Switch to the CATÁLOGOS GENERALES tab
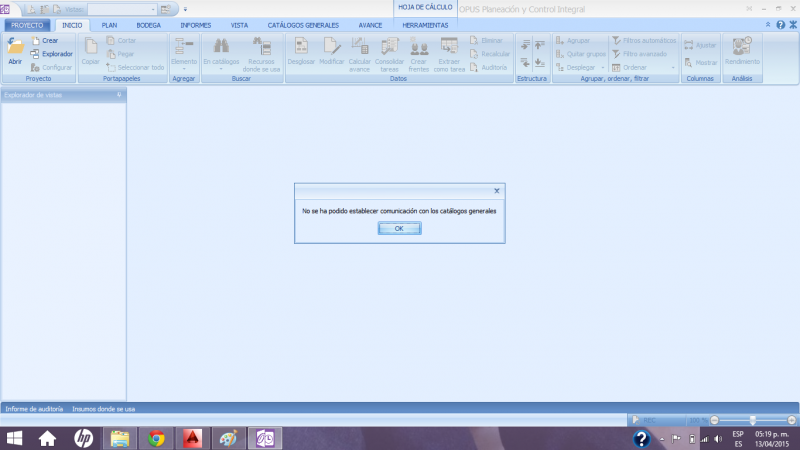 295,24
